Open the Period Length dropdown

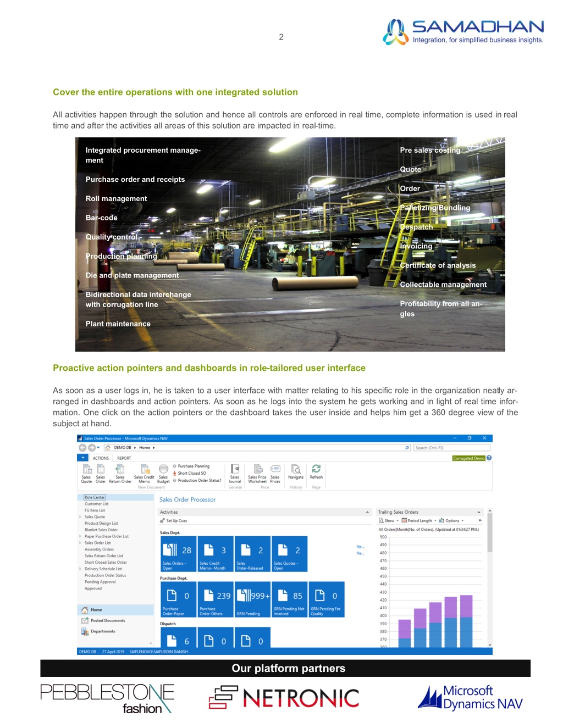[x=419, y=521]
